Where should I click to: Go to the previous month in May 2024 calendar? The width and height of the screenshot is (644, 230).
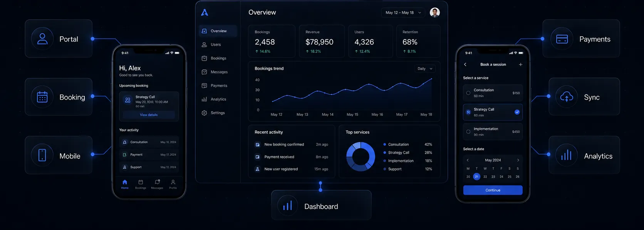tap(468, 160)
